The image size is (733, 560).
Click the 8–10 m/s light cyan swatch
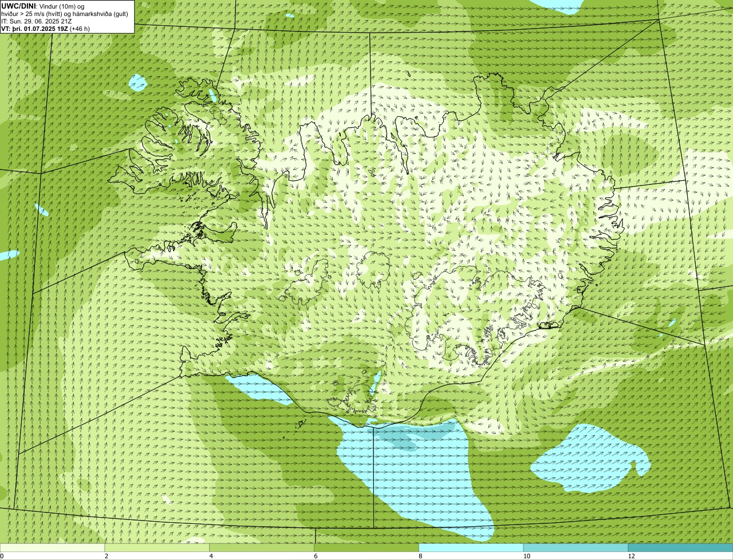pos(471,548)
